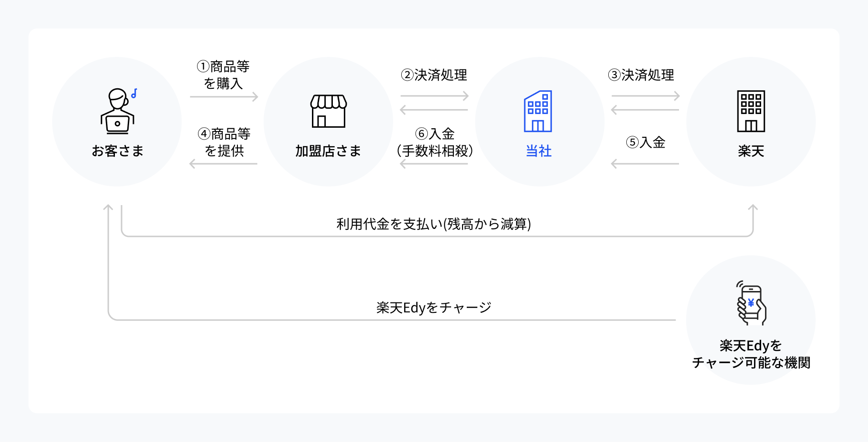Click the blue company building icon

pyautogui.click(x=538, y=111)
